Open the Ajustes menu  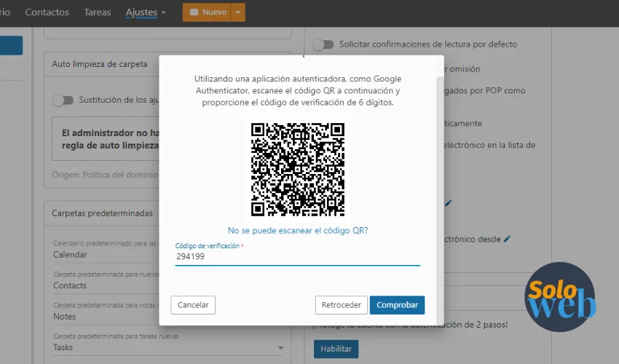point(145,12)
